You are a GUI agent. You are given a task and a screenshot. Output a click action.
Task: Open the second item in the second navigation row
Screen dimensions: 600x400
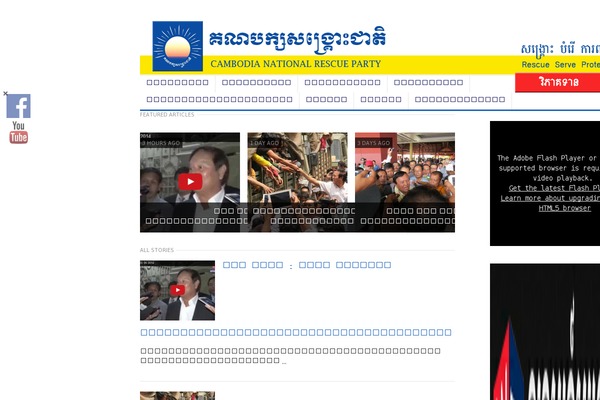326,100
